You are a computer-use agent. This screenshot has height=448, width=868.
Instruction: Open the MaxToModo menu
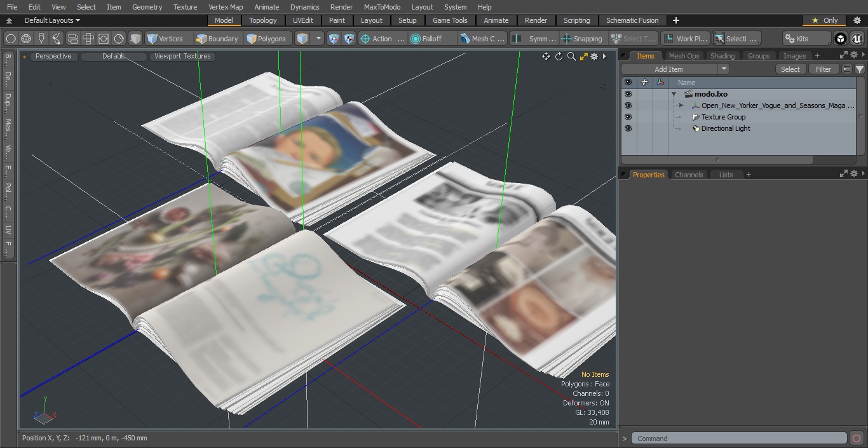tap(382, 7)
